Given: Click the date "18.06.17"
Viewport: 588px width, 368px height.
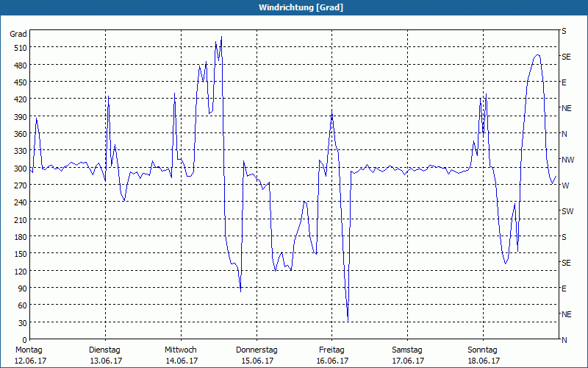Looking at the screenshot, I should pyautogui.click(x=484, y=361).
